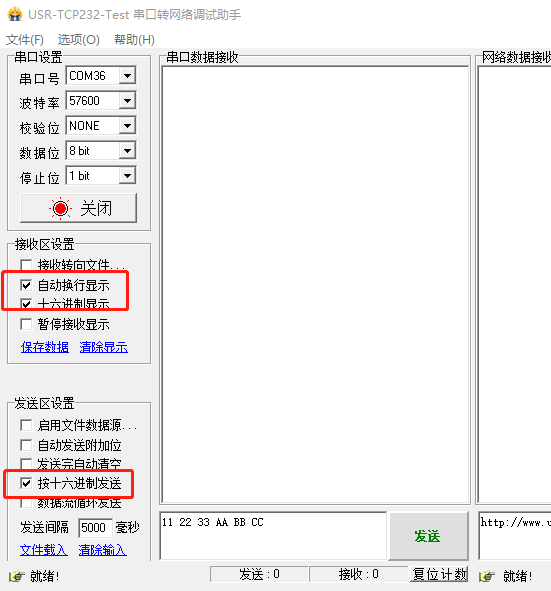Open the 校验位 NONE dropdown
The image size is (551, 591).
tap(127, 126)
